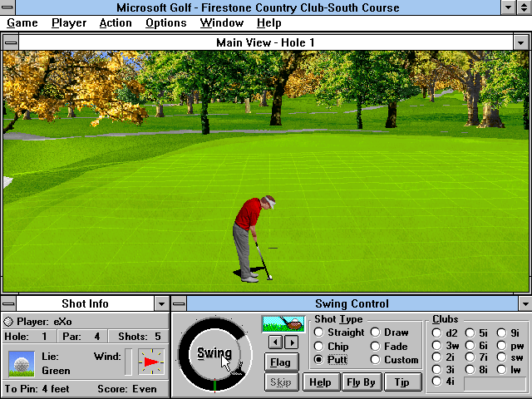Open the Action menu
Viewport: 532px width, 399px height.
coord(116,23)
